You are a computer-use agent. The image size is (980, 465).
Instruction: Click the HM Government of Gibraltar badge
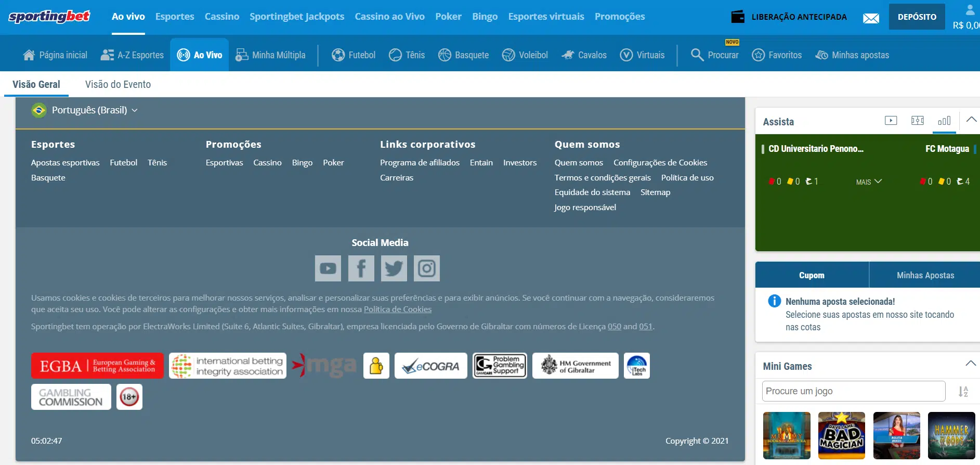tap(576, 366)
